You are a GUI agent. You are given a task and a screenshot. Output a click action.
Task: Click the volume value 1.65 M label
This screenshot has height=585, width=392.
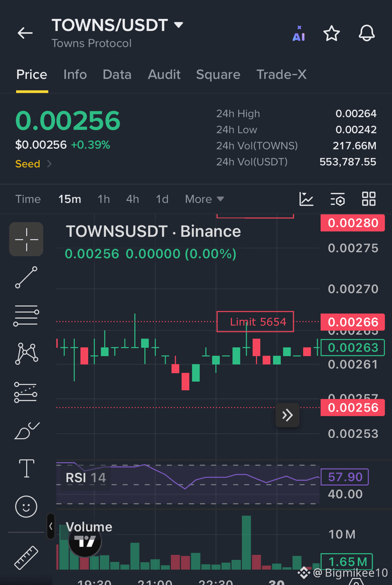pos(347,562)
